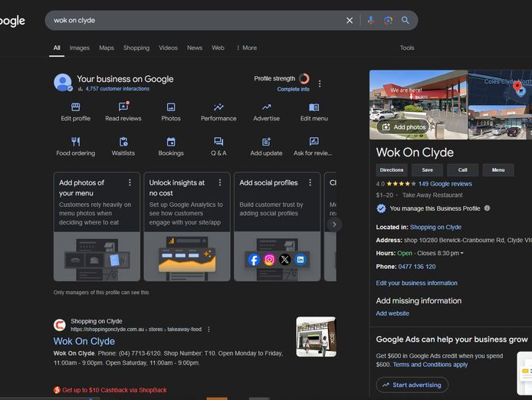Click Edit your business information link
This screenshot has height=400, width=532.
(x=417, y=283)
